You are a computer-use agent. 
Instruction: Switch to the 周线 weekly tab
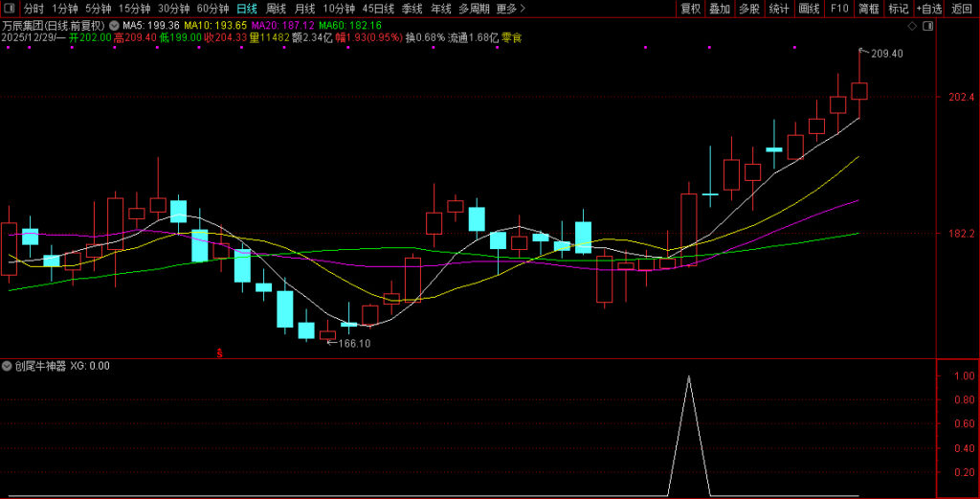tap(276, 9)
